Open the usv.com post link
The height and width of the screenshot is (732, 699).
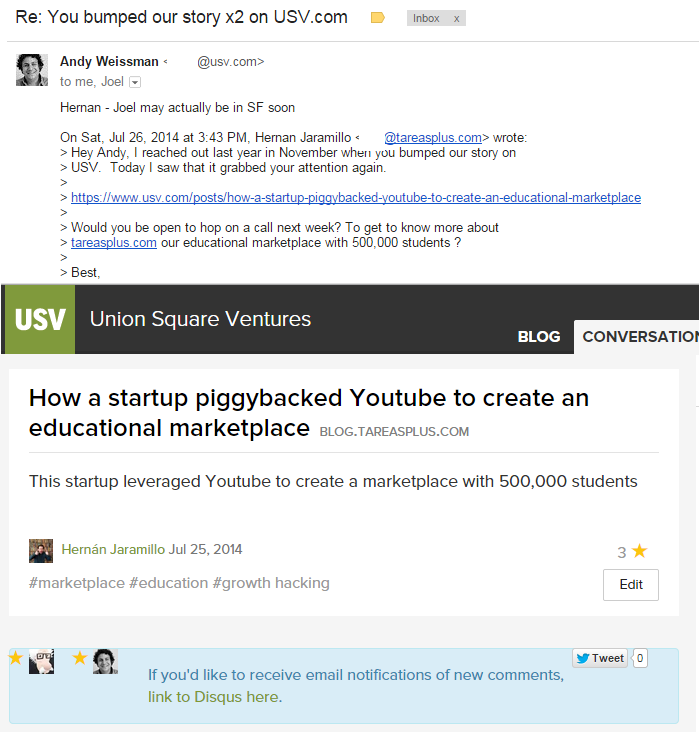[356, 198]
